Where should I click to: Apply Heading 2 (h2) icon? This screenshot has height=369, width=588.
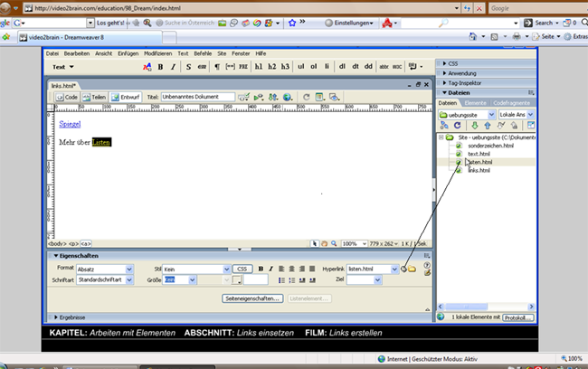coord(272,67)
